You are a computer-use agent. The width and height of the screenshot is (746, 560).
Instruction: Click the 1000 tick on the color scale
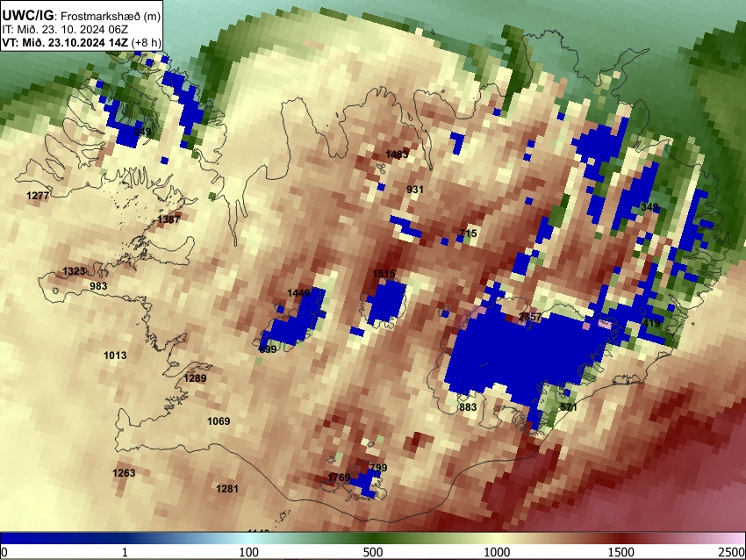(x=497, y=552)
